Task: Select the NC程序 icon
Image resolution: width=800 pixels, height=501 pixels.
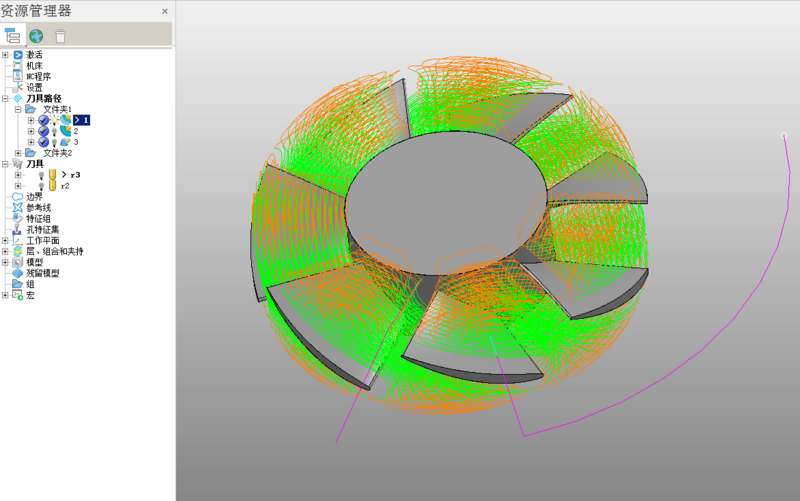Action: [18, 77]
